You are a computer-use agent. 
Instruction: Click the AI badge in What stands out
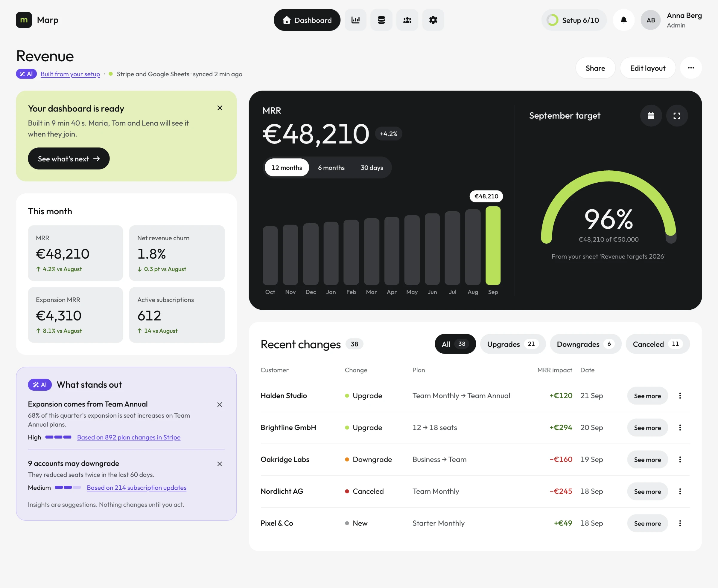coord(40,385)
